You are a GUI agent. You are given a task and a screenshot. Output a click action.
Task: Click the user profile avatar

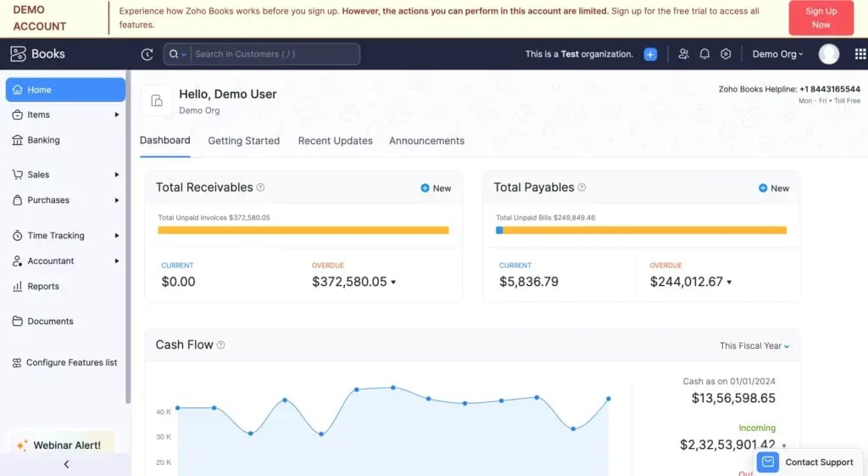[x=828, y=54]
